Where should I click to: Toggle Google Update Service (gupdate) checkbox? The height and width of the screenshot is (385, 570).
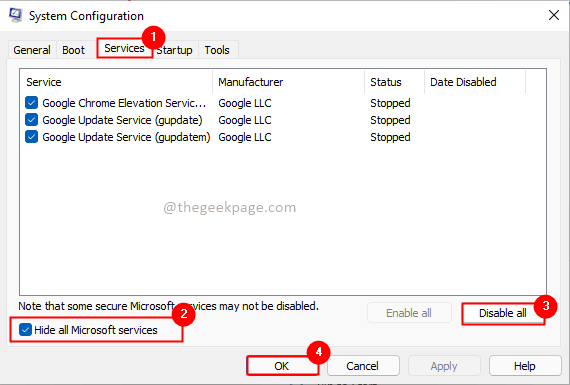point(32,120)
